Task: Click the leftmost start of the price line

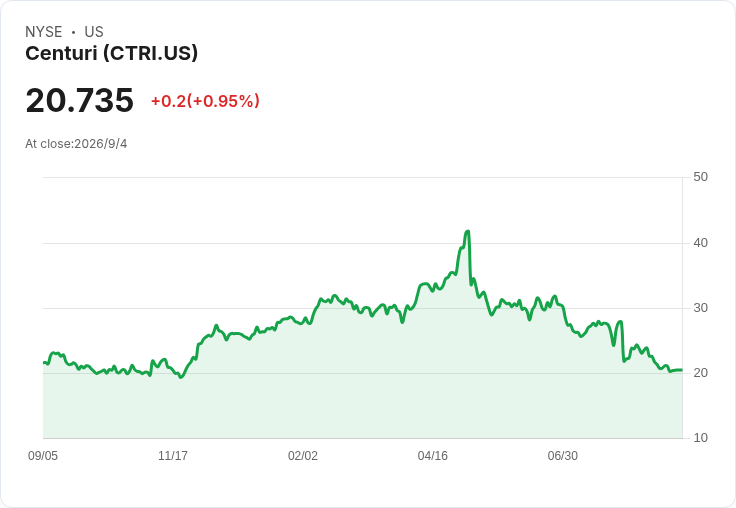Action: (x=44, y=362)
